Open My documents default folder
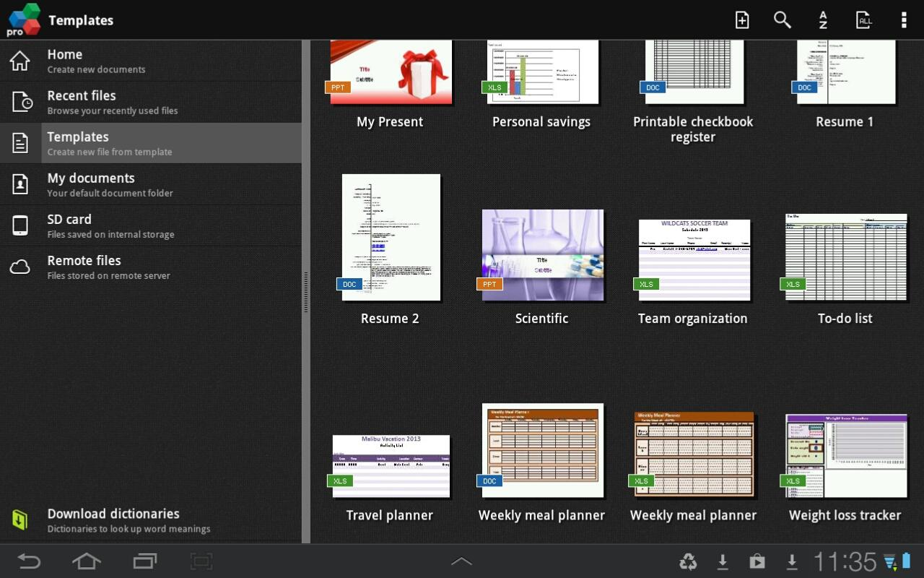This screenshot has width=924, height=578. tap(144, 184)
